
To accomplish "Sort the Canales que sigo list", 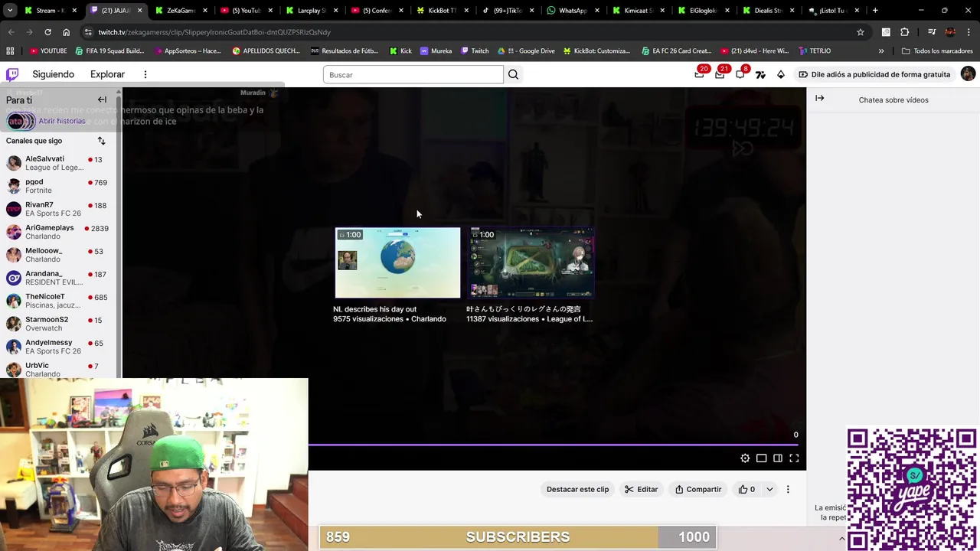I will pyautogui.click(x=101, y=141).
